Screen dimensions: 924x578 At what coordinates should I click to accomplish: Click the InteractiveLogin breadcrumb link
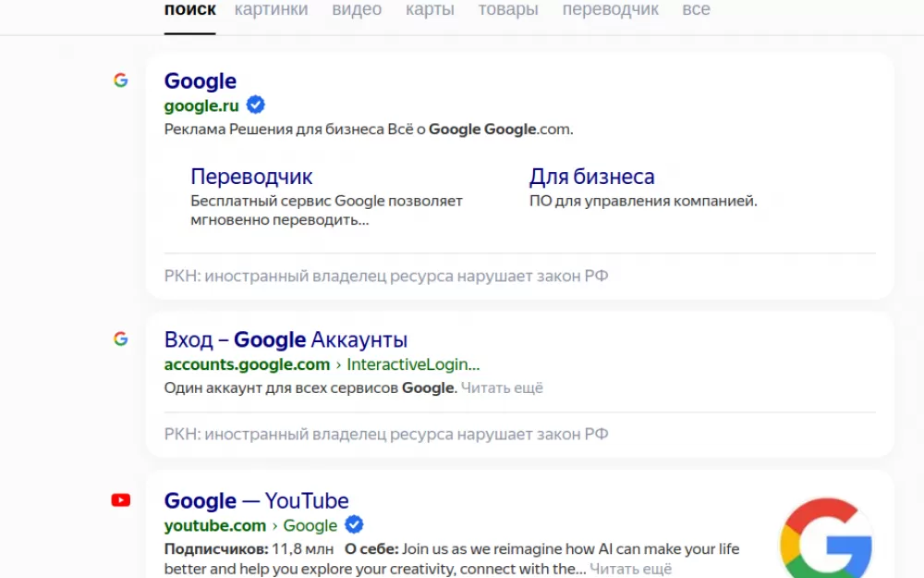(x=413, y=364)
